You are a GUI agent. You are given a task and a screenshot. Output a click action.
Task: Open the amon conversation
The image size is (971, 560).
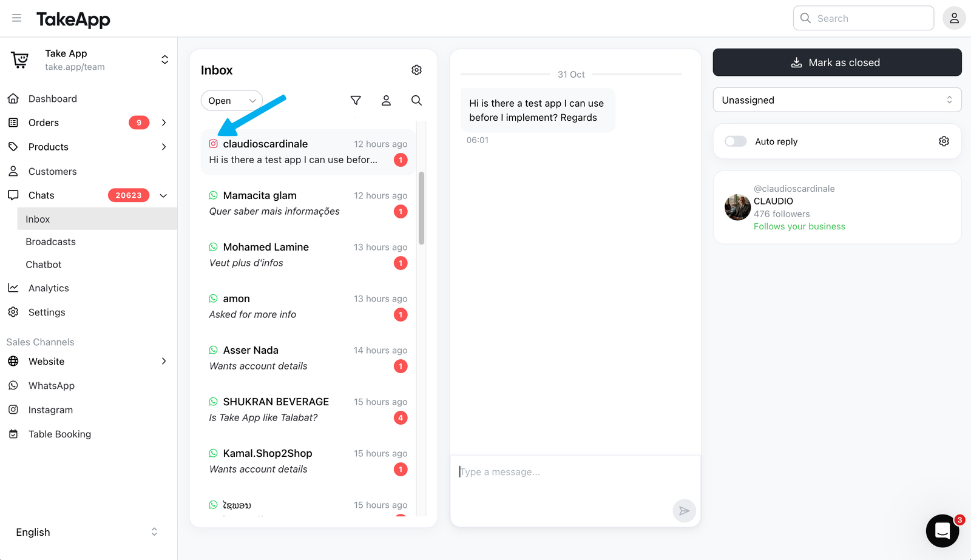[x=308, y=306]
